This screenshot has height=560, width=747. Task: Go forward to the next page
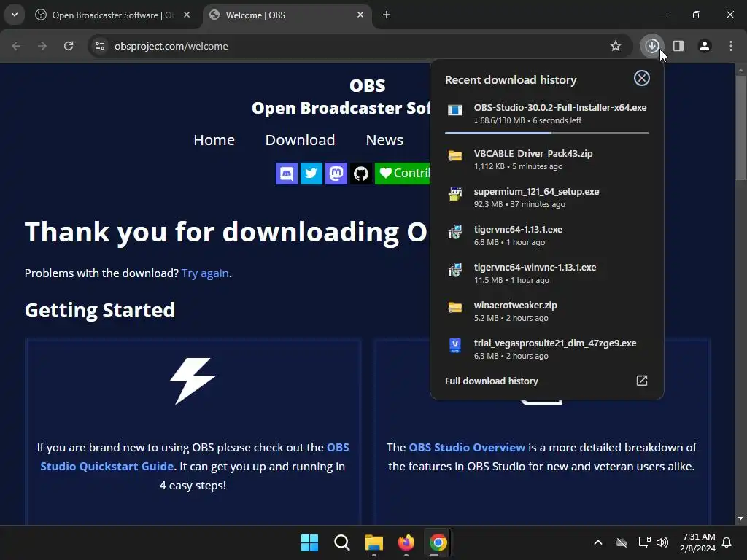[x=42, y=46]
